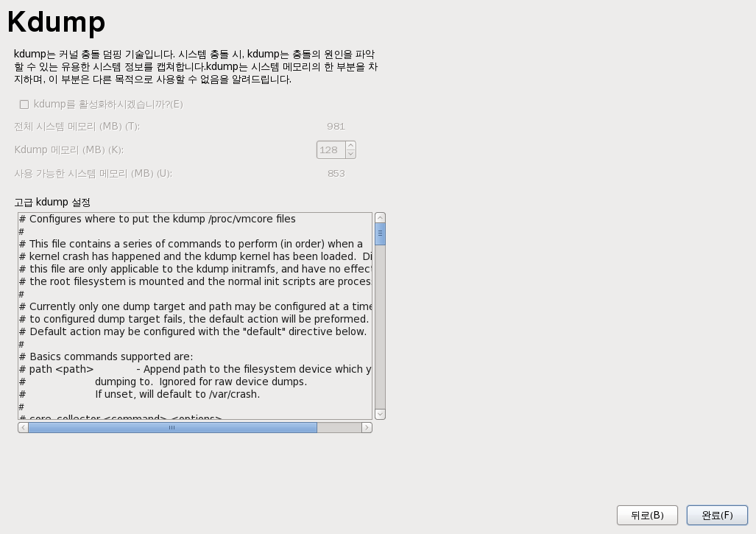Click the horizontal scrollbar thumb
This screenshot has width=756, height=534.
click(x=172, y=427)
